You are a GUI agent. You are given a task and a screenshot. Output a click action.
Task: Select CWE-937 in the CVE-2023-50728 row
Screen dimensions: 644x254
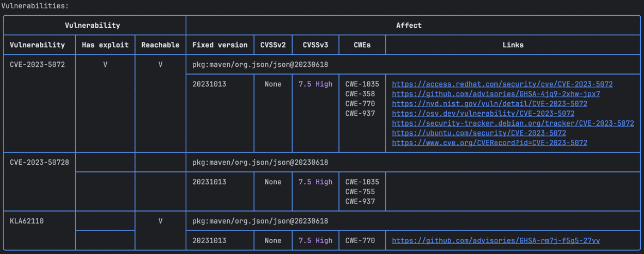(x=360, y=202)
